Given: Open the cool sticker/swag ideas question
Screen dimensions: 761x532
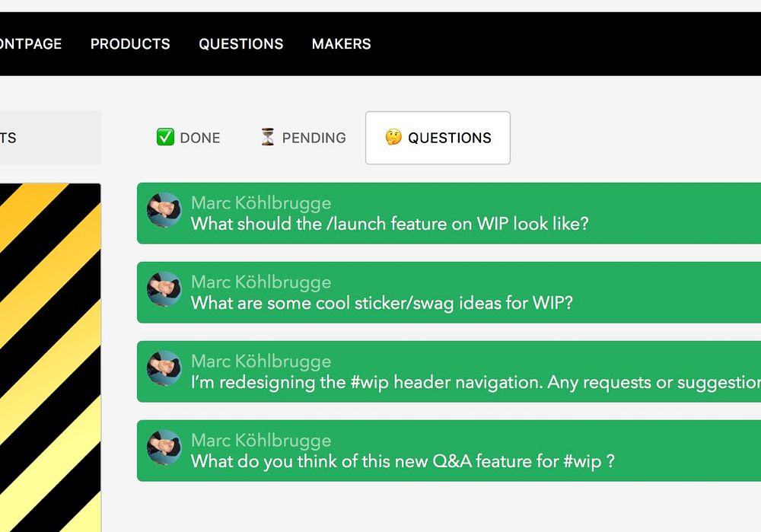Looking at the screenshot, I should coord(381,303).
